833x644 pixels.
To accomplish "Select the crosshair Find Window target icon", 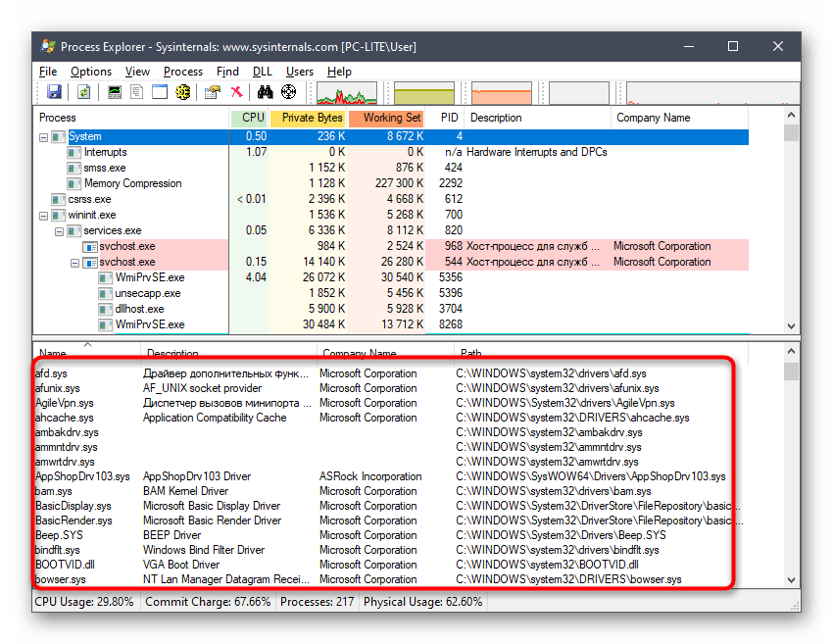I will pyautogui.click(x=288, y=92).
